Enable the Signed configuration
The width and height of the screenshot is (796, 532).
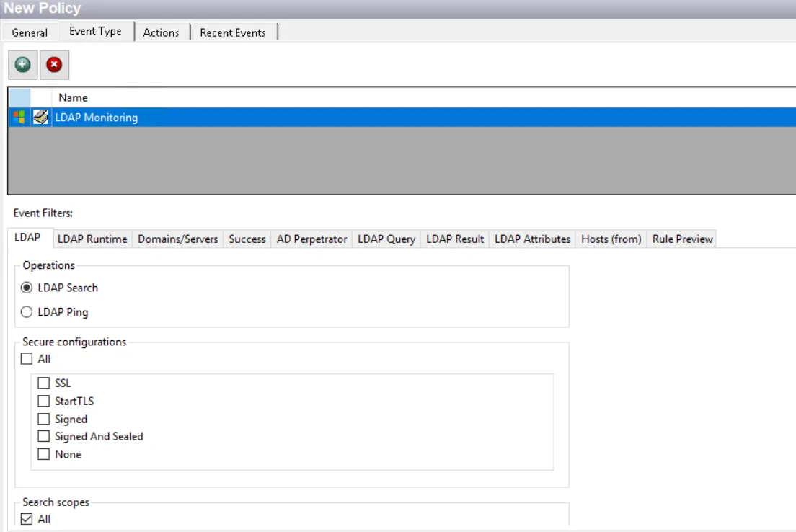pos(44,419)
